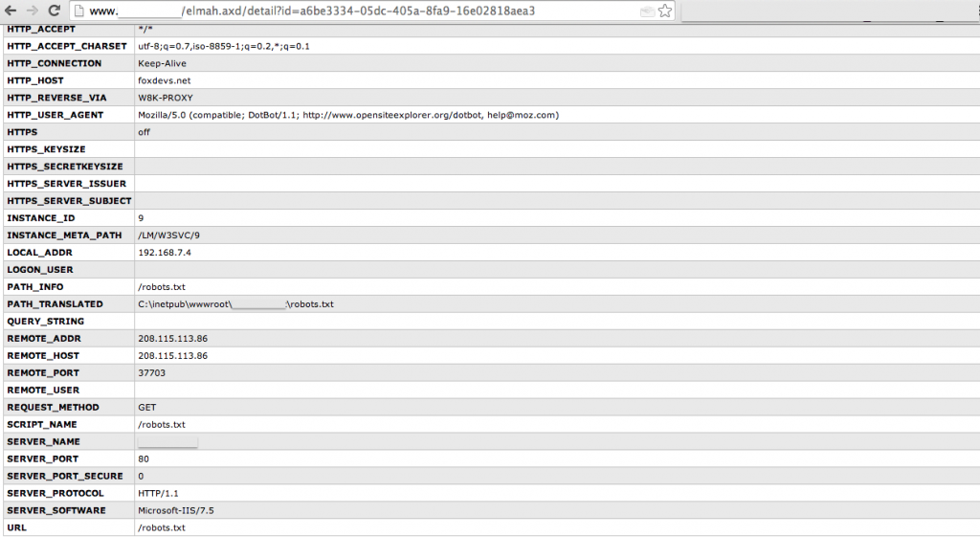The width and height of the screenshot is (980, 537).
Task: Click the page icon beside the URL
Action: [80, 11]
